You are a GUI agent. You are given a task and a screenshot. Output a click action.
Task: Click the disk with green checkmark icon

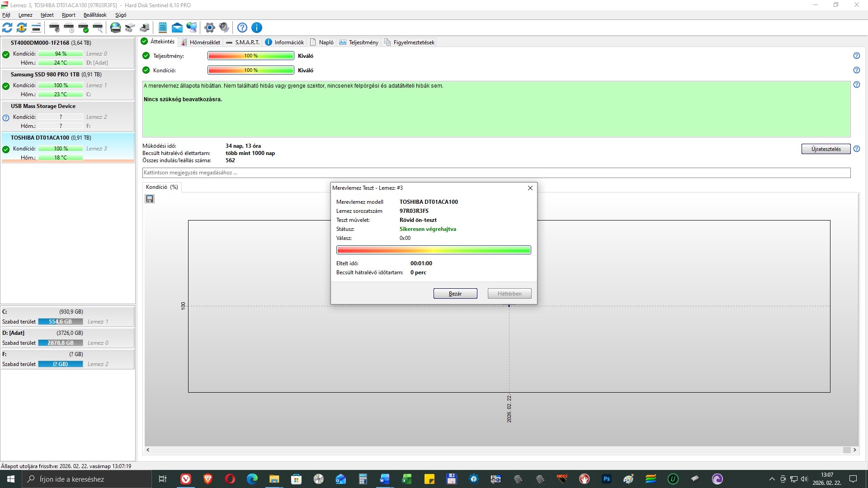coord(84,28)
